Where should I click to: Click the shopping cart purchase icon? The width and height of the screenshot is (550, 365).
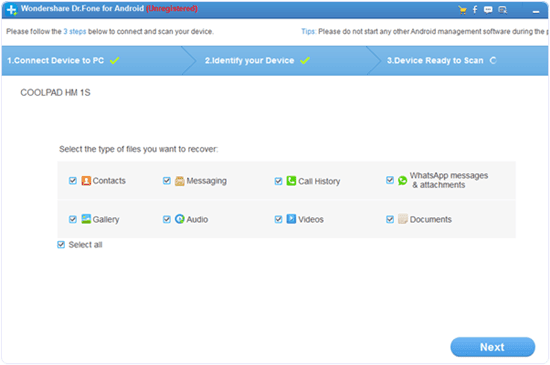(462, 10)
